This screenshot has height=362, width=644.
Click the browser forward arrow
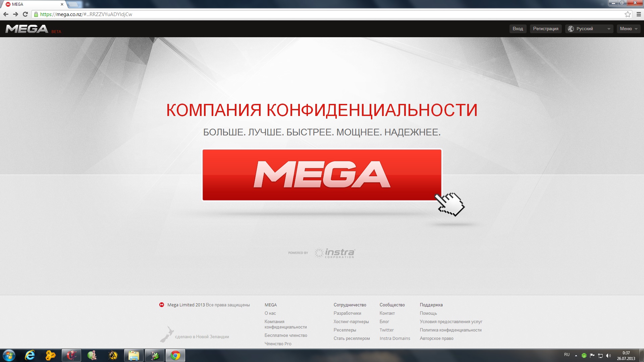tap(15, 14)
